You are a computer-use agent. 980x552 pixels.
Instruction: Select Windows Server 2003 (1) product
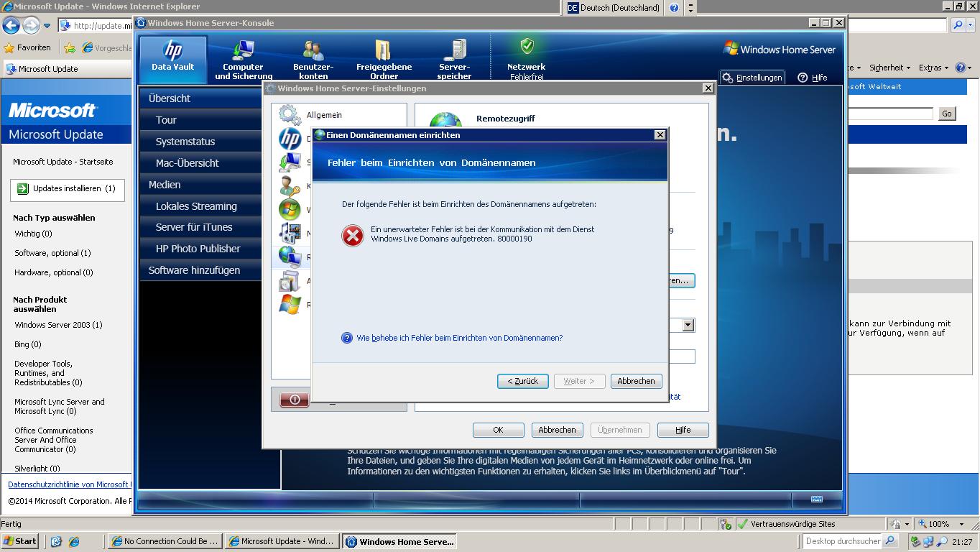coord(58,325)
